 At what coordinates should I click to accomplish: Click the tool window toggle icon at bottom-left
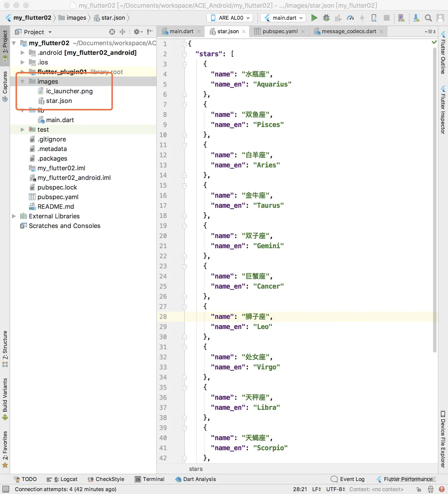6,489
